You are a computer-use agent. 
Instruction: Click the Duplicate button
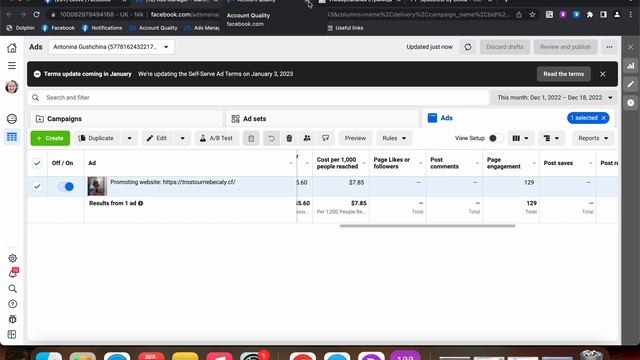pos(97,138)
